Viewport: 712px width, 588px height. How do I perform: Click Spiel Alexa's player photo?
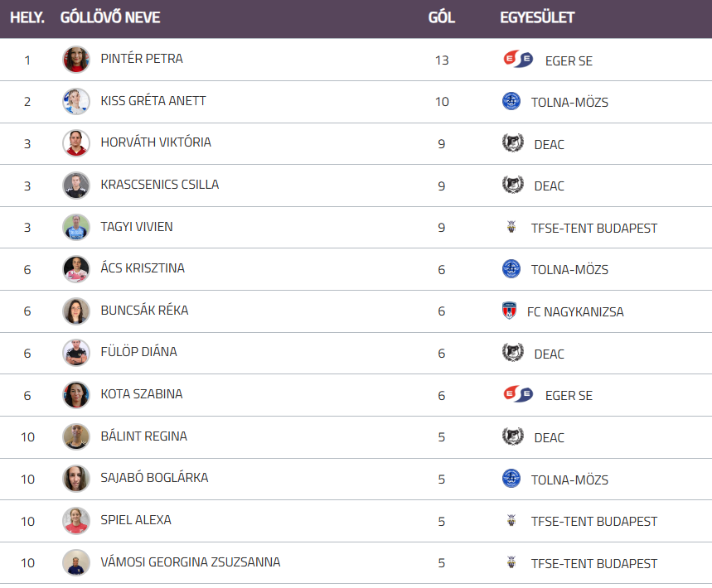coord(76,520)
